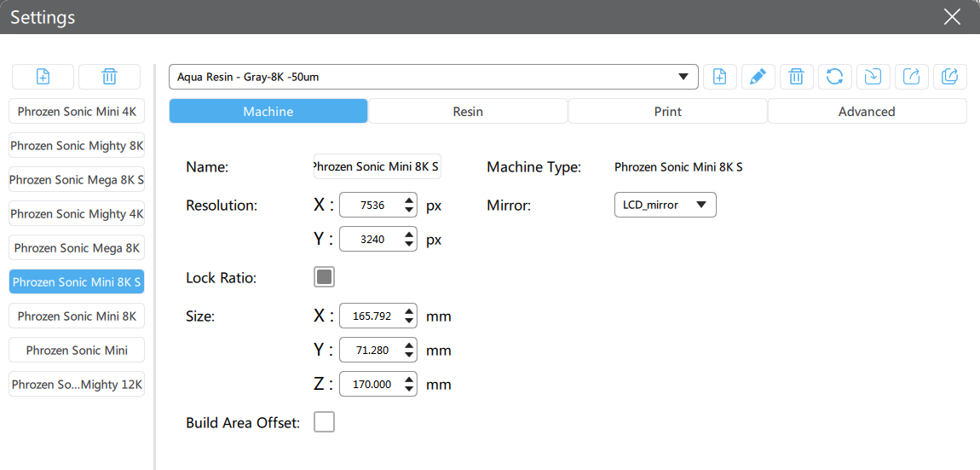Click the delete machine trash icon in the left sidebar
The height and width of the screenshot is (470, 980).
(x=109, y=77)
